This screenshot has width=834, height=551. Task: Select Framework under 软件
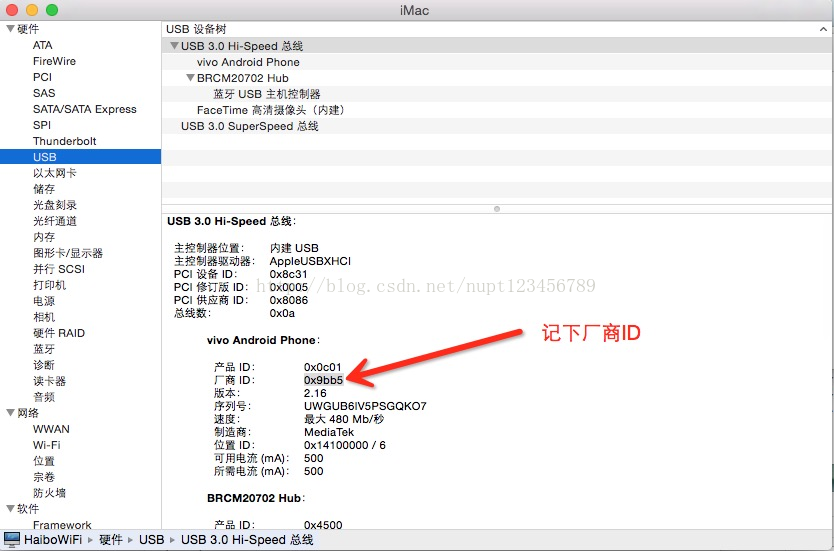pos(62,524)
